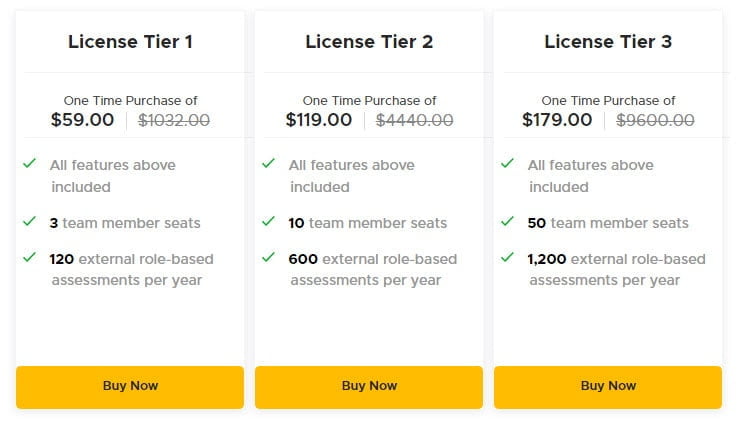Click checkmark beside Tier 3 features included
Viewport: 739px width, 424px height.
tap(507, 163)
